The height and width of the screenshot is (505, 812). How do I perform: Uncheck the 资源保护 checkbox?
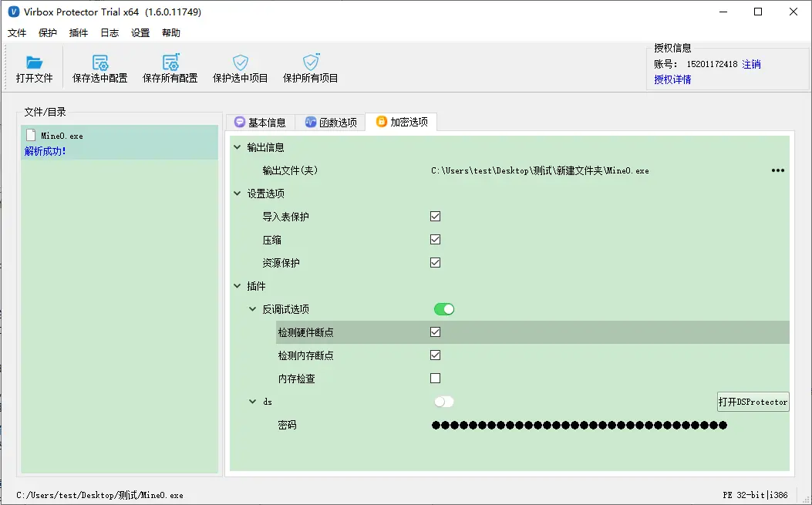point(436,263)
